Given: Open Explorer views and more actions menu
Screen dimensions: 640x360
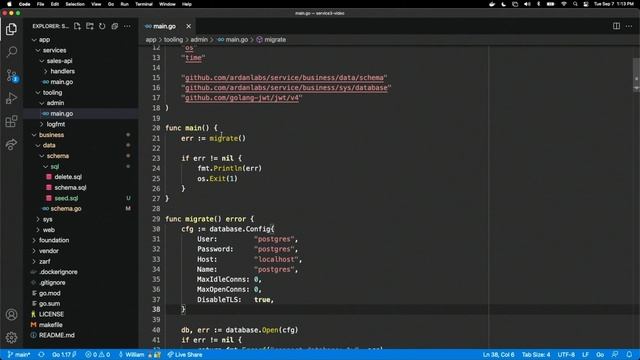Looking at the screenshot, I should point(127,26).
